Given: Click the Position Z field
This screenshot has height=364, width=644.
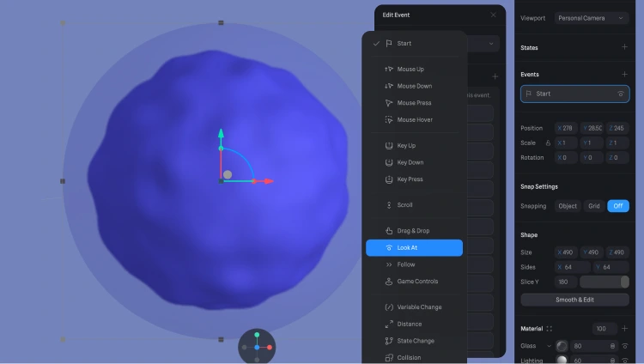Looking at the screenshot, I should tap(617, 128).
